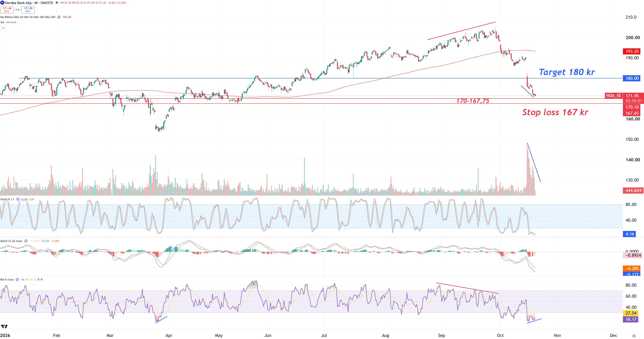Image resolution: width=644 pixels, height=339 pixels.
Task: Click the 171.55 BUY button
Action: pos(28,10)
